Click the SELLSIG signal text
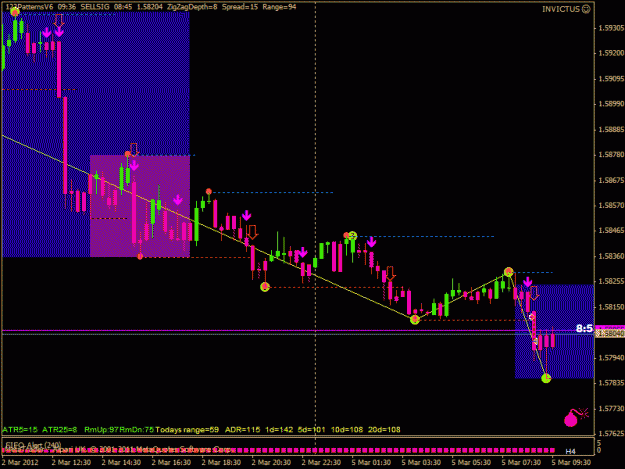Image resolution: width=625 pixels, height=469 pixels. point(94,7)
